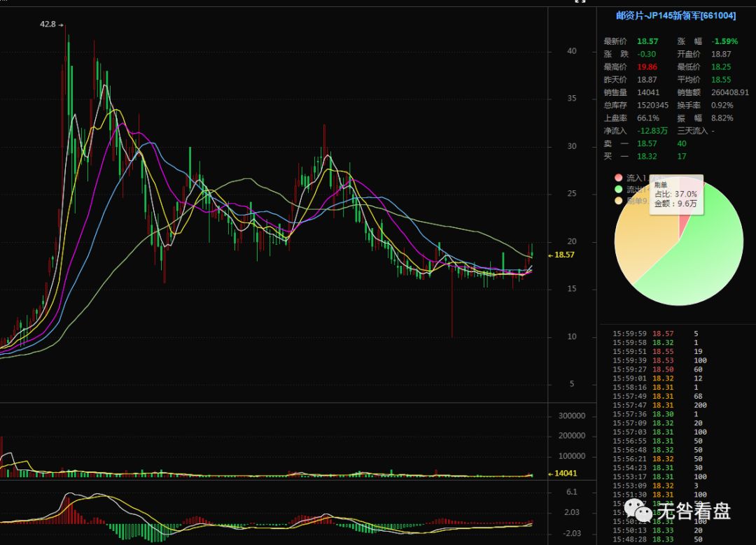Toggle the green 流出 legend dot
Viewport: 756px width, 545px height.
619,190
